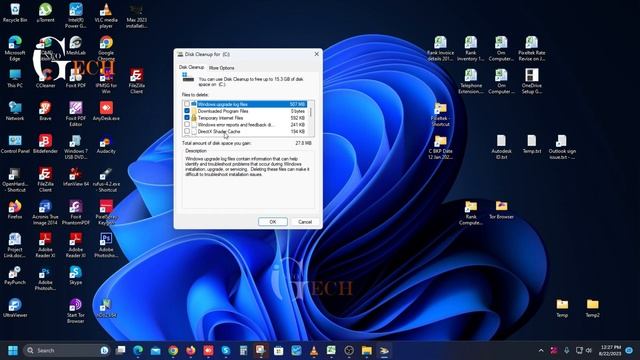Select the Firefox desktop icon
The image size is (640, 360).
click(x=15, y=209)
